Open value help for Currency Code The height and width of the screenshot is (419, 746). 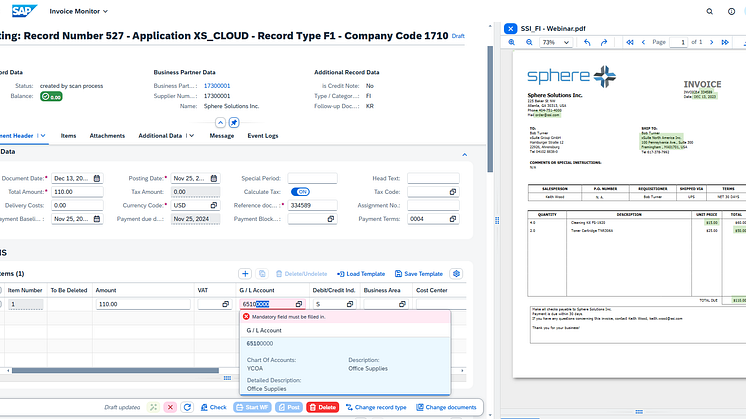[214, 205]
